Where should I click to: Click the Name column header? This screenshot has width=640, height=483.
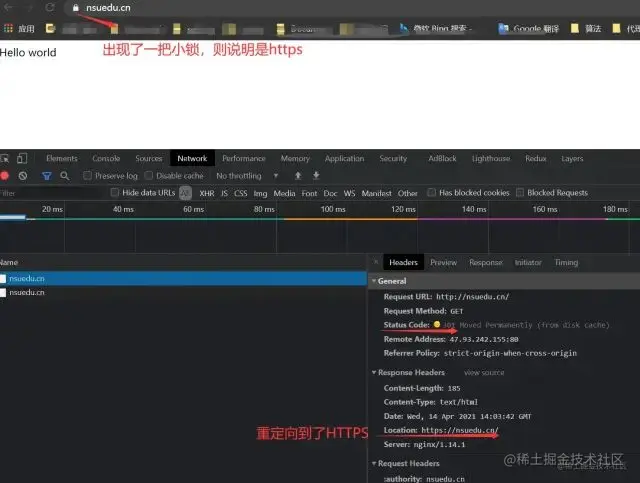click(9, 262)
